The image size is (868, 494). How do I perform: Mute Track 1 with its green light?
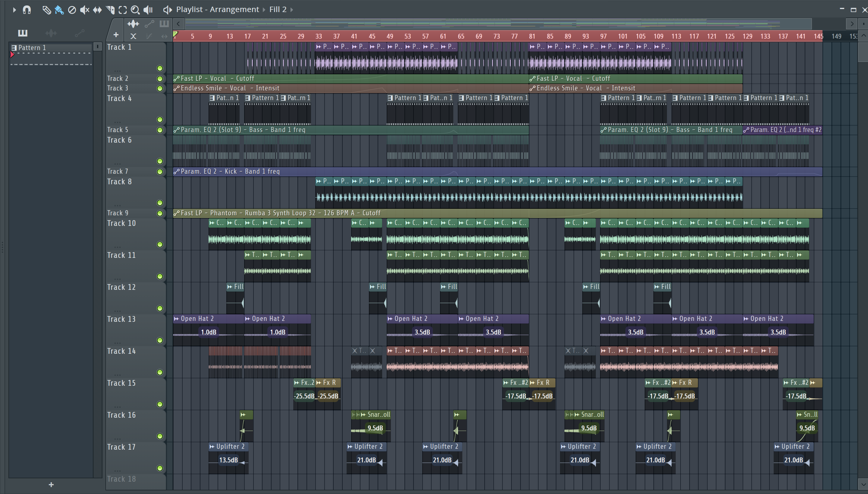[160, 68]
